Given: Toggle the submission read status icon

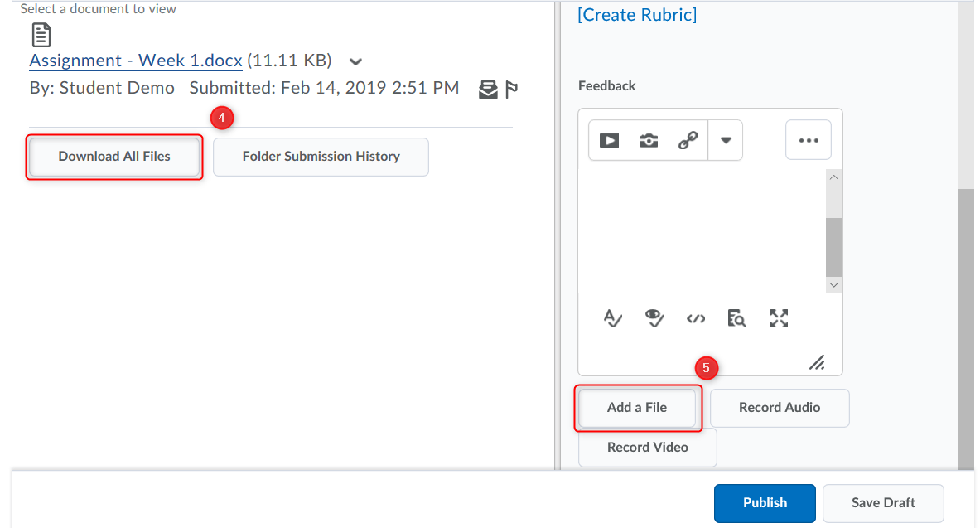Looking at the screenshot, I should point(488,89).
